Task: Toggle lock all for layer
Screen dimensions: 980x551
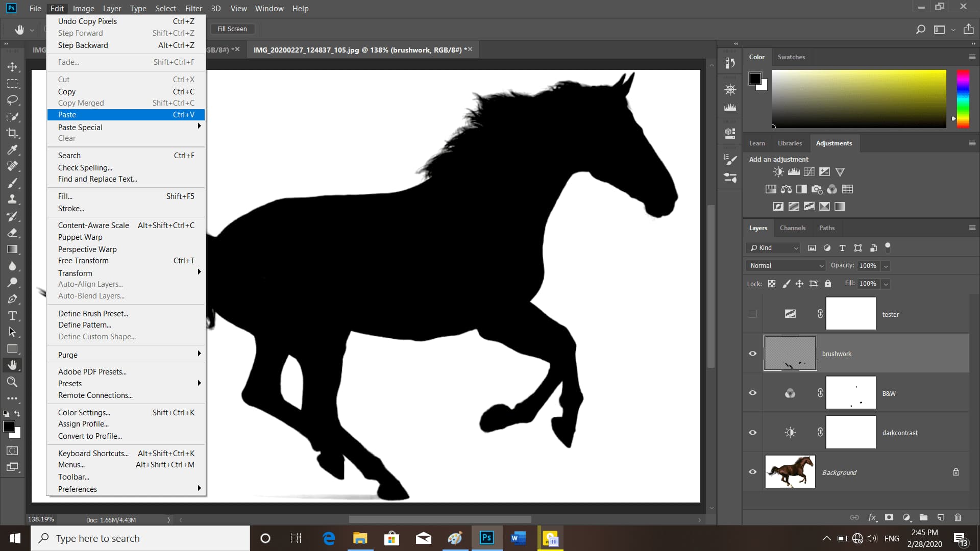Action: (x=828, y=284)
